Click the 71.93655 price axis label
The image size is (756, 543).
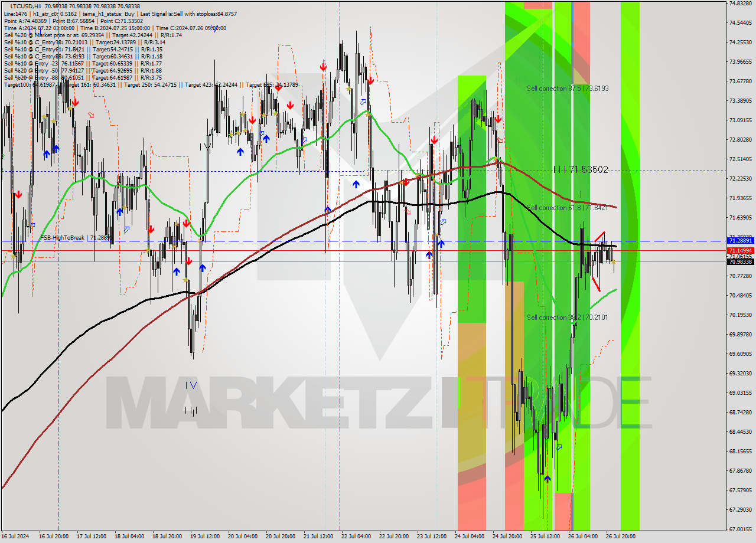[x=740, y=198]
